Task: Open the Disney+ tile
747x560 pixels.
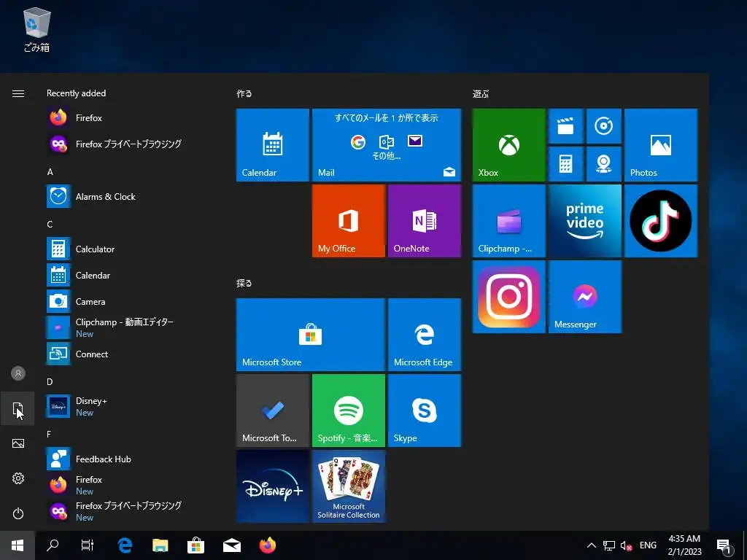Action: (x=273, y=486)
